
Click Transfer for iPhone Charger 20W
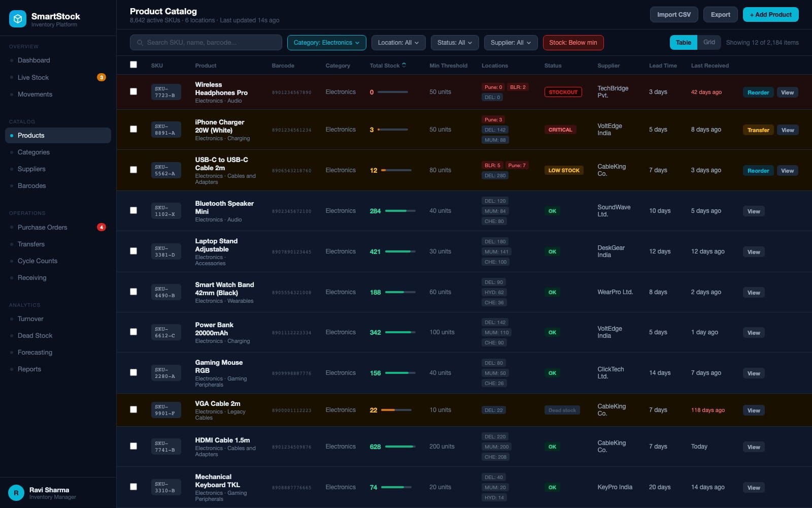click(x=758, y=130)
